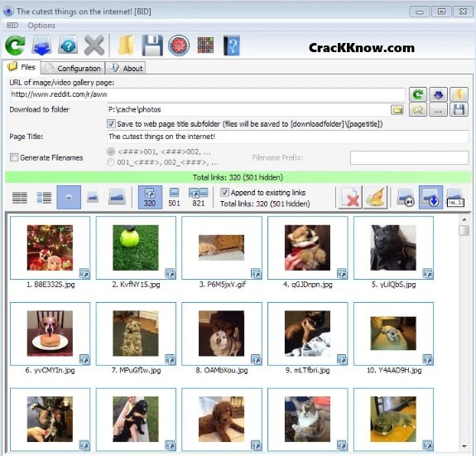The width and height of the screenshot is (476, 456).
Task: Select the 001_<###> filename format radio
Action: (x=111, y=162)
